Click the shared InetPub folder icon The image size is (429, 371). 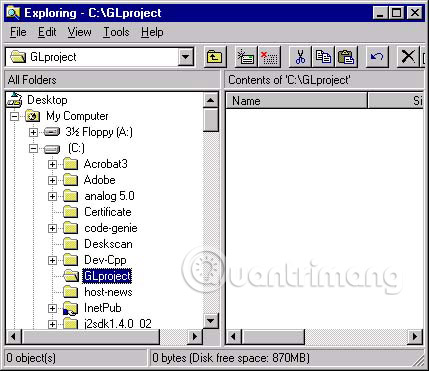point(71,308)
